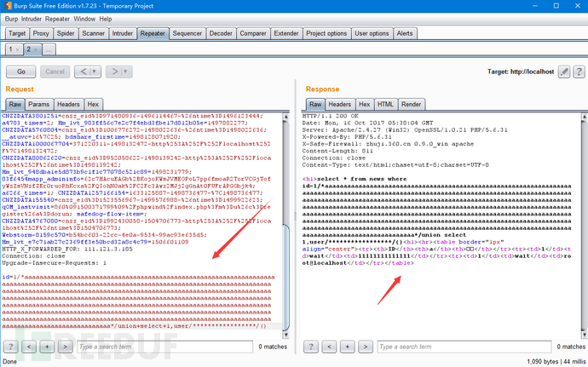Switch to the Spider tab

[x=66, y=33]
